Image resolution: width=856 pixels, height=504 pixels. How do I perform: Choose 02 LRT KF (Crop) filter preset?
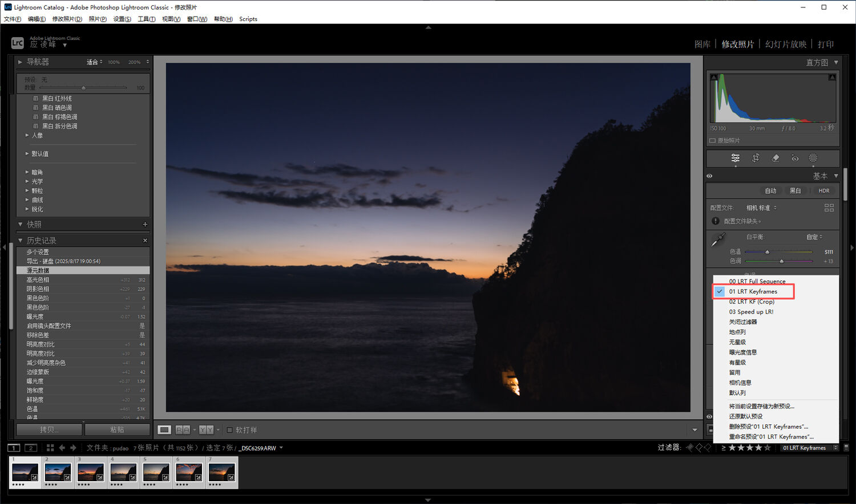tap(751, 302)
